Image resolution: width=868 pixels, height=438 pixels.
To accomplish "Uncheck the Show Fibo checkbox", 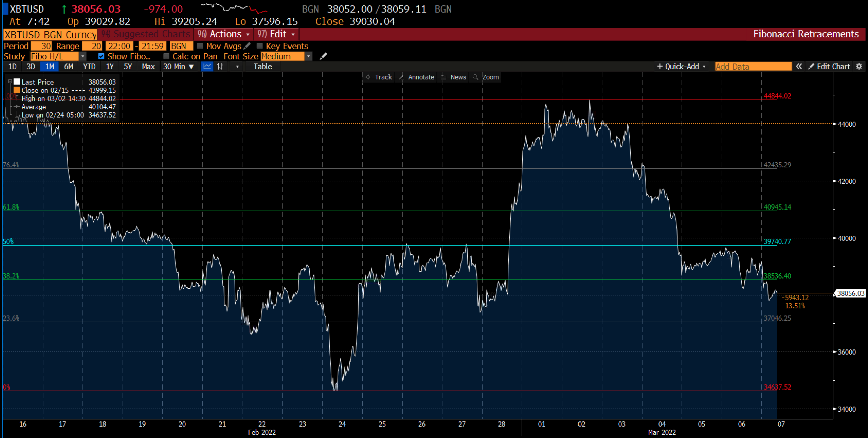I will point(101,56).
